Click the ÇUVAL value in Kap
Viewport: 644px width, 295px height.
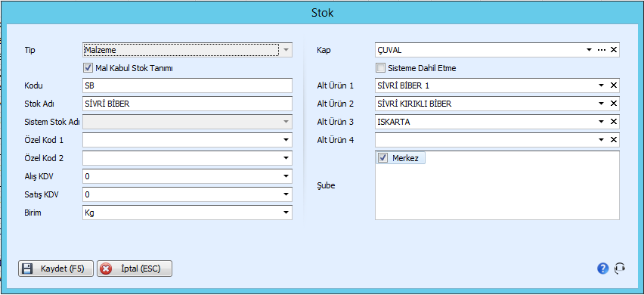pyautogui.click(x=389, y=50)
